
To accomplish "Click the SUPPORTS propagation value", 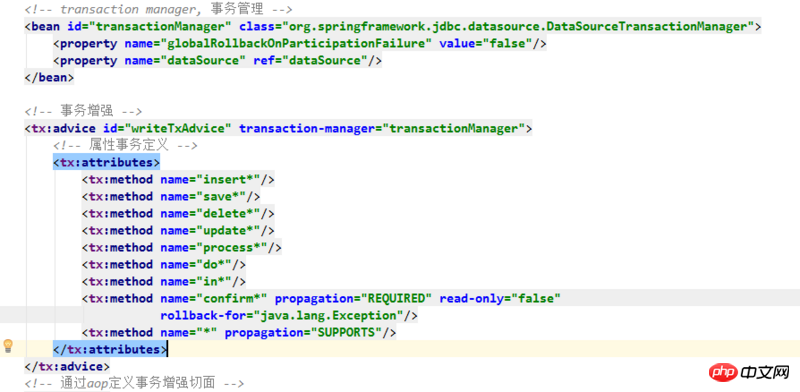I will click(346, 333).
